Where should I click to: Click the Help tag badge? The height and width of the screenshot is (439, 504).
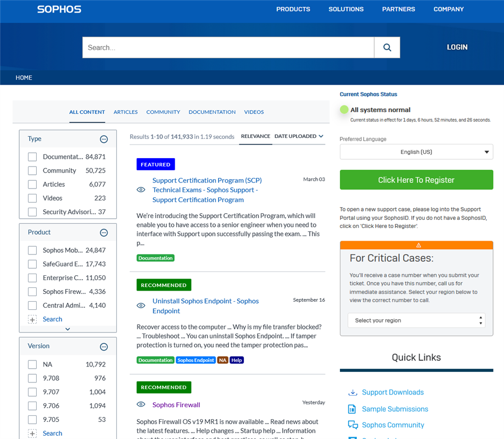pos(237,360)
